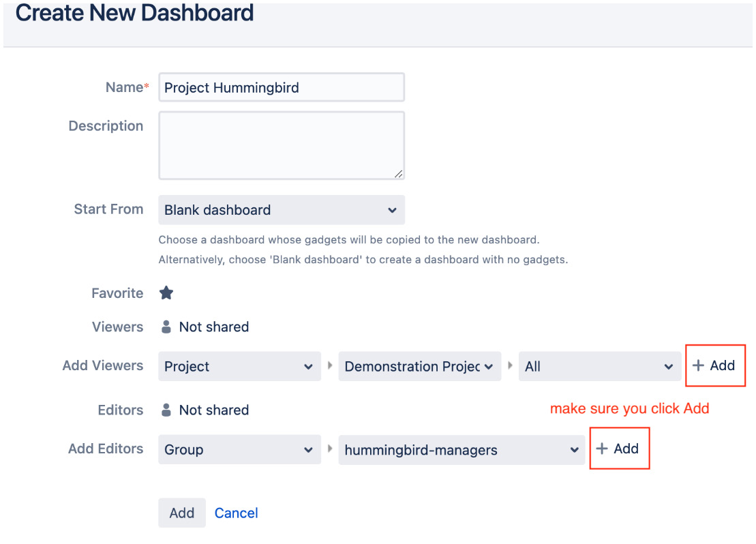Click the Viewers person icon
The image size is (756, 544).
166,327
